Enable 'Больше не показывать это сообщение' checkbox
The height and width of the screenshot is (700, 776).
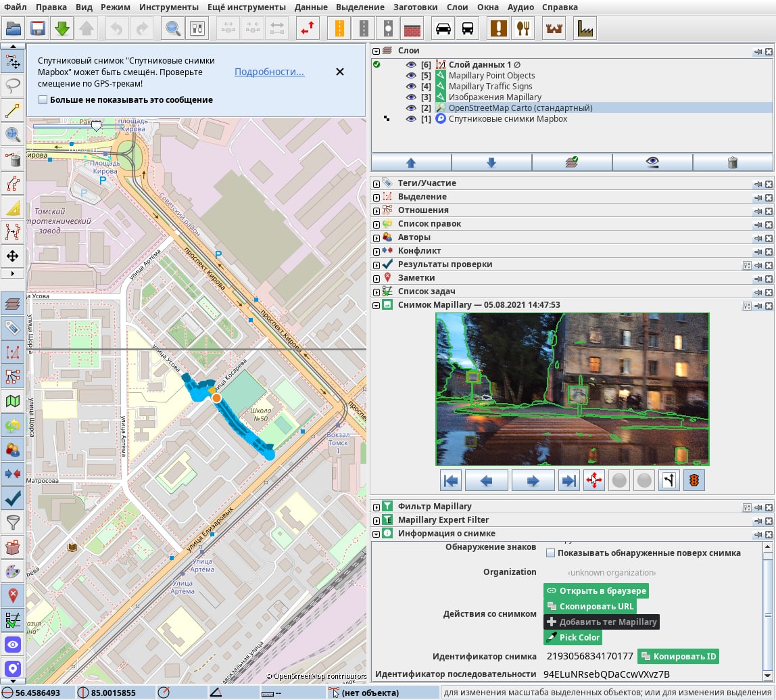pyautogui.click(x=43, y=100)
